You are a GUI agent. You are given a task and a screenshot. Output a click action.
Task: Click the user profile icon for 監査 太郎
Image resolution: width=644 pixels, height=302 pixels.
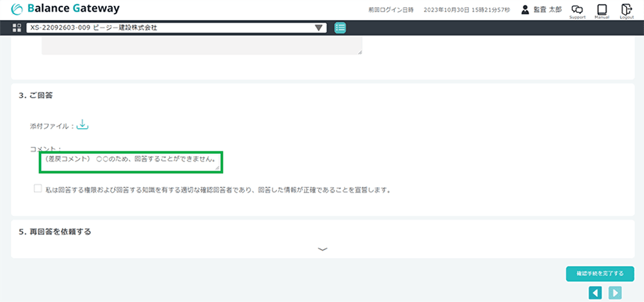pos(525,10)
